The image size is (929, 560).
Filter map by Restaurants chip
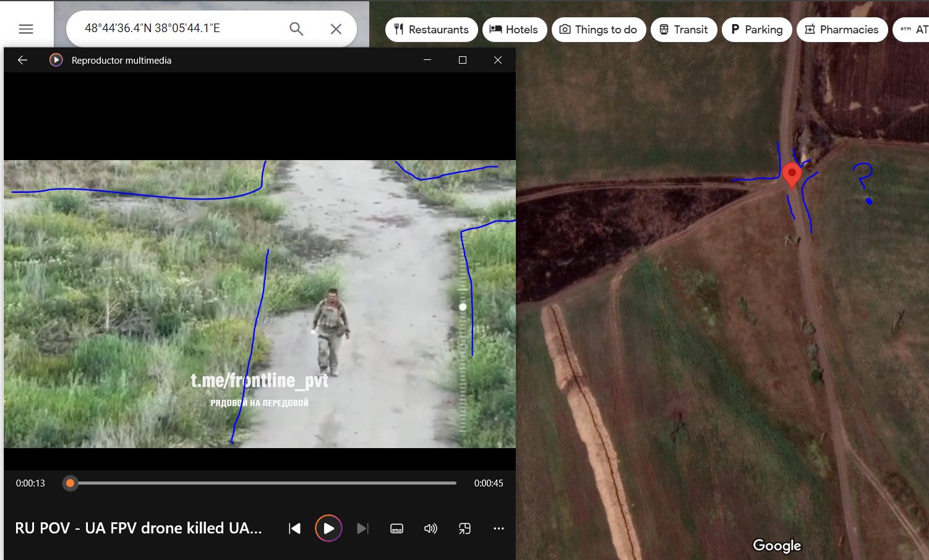(432, 30)
